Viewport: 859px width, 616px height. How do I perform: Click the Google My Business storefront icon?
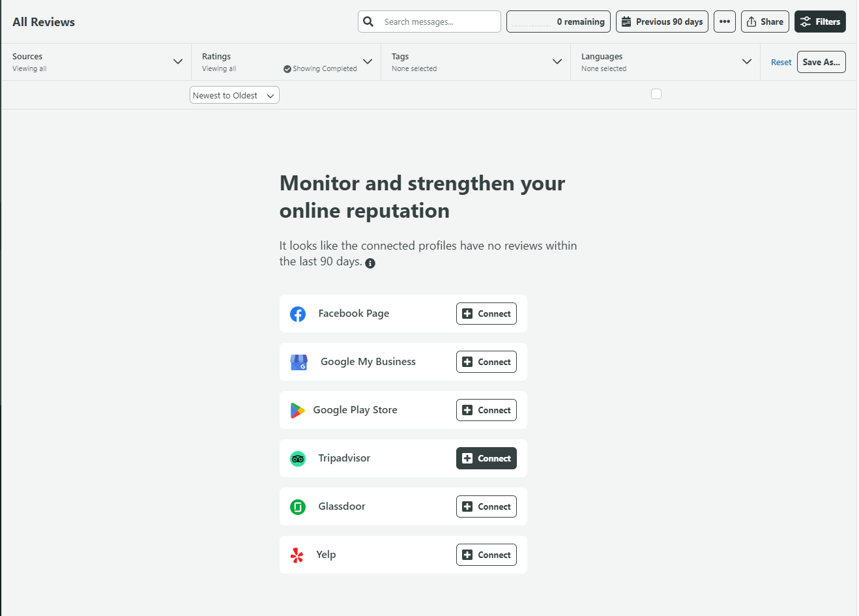coord(298,362)
